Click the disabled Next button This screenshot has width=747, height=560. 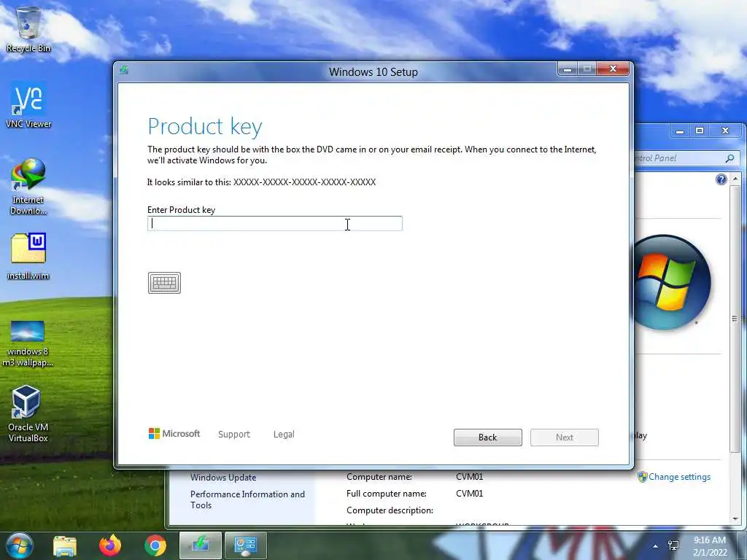[565, 437]
